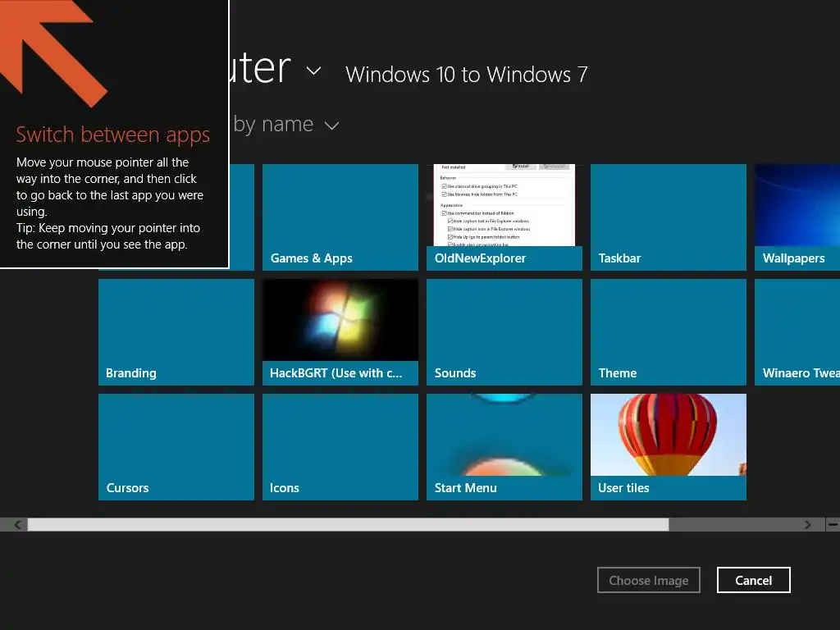This screenshot has height=630, width=840.
Task: Open the Sounds folder tile
Action: pos(504,331)
